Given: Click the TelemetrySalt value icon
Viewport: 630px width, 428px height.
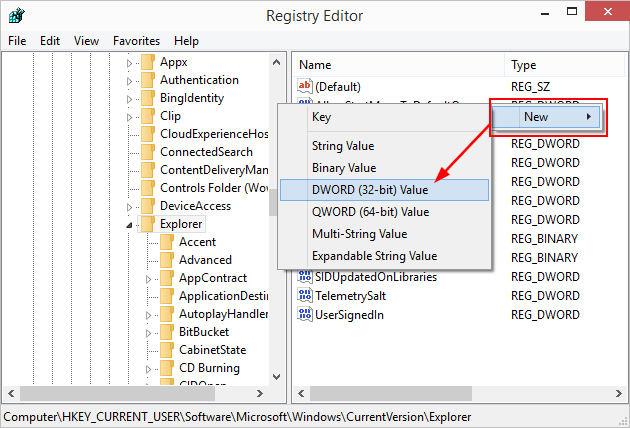Looking at the screenshot, I should click(306, 297).
